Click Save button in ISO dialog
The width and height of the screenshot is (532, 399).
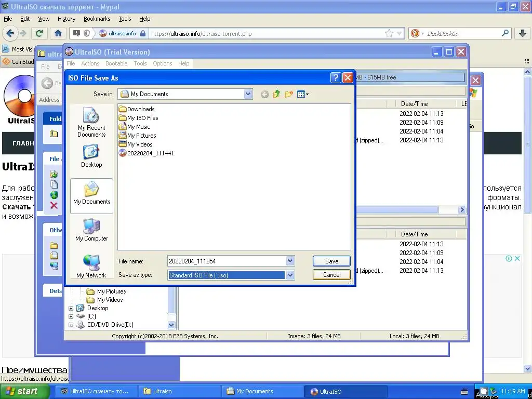point(331,261)
